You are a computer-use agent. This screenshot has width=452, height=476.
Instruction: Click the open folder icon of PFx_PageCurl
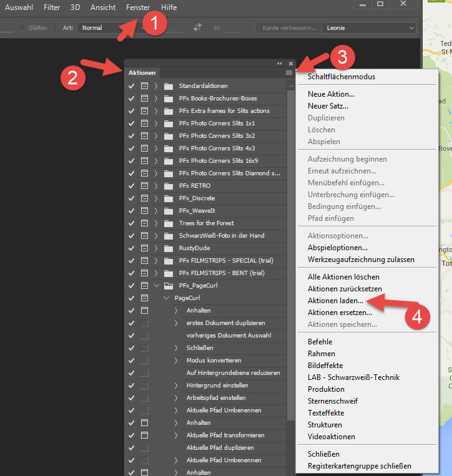point(168,286)
